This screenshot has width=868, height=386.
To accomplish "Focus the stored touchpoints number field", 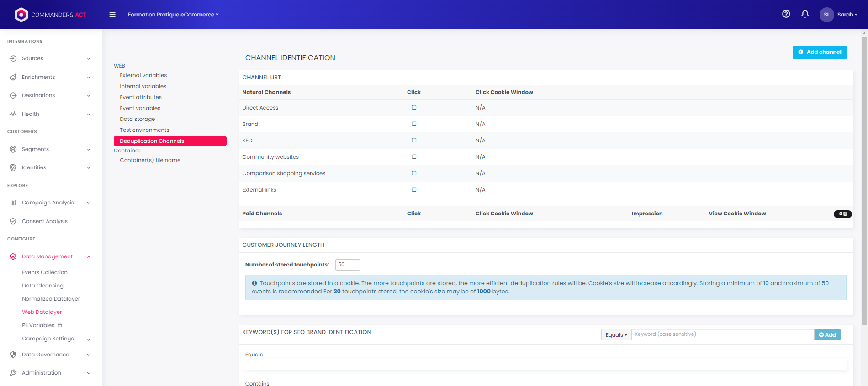I will (347, 265).
